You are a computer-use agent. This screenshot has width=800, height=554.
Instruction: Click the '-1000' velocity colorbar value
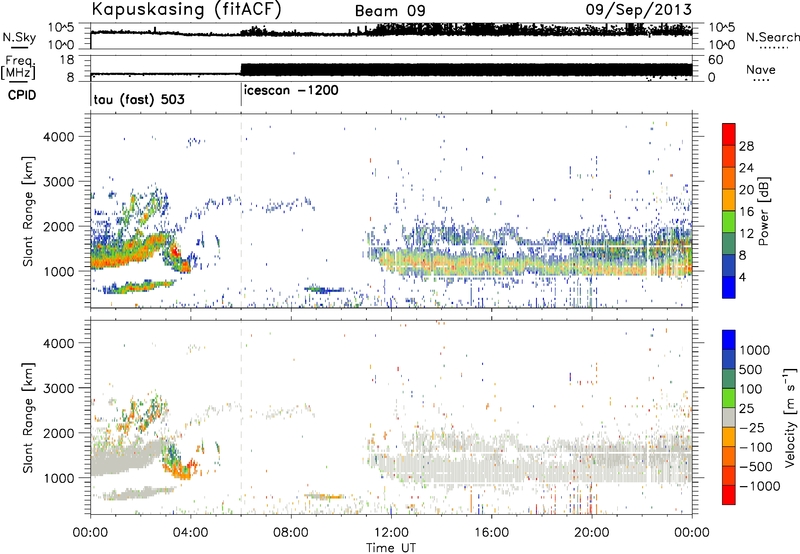click(759, 486)
